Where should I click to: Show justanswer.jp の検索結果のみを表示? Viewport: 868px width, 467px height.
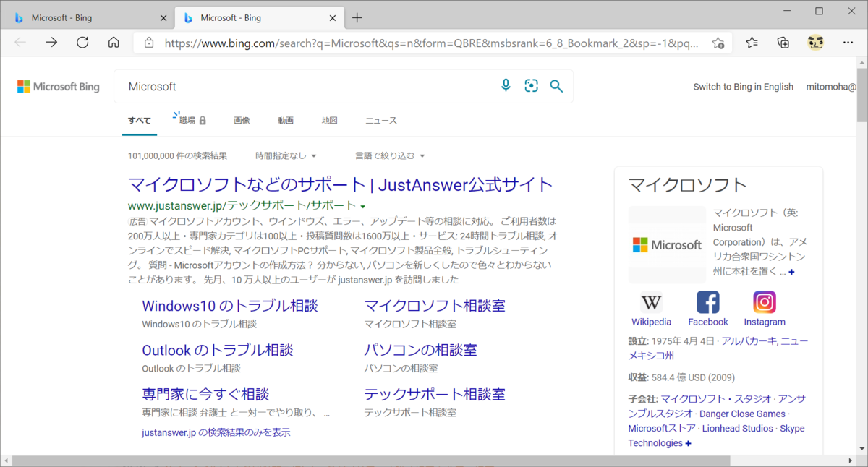(216, 432)
